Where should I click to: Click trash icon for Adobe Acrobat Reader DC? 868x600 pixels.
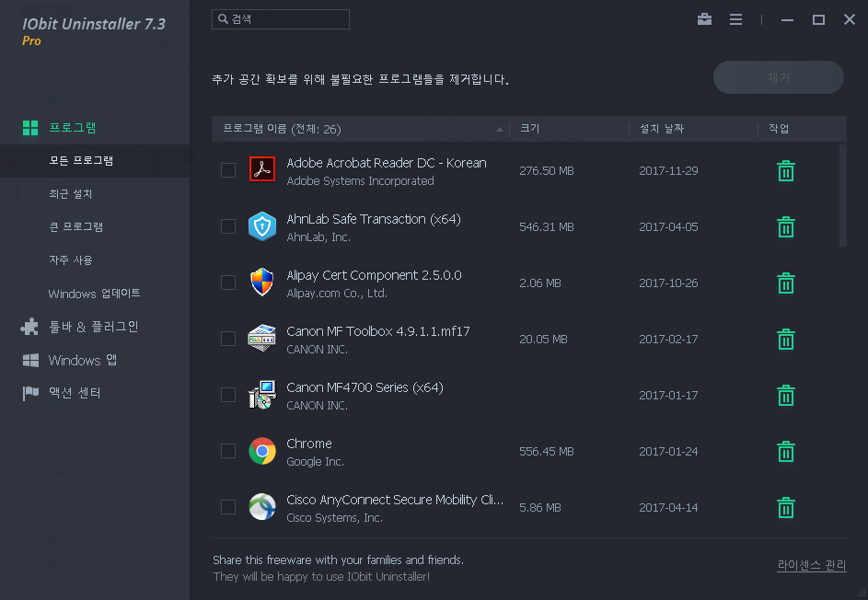[x=785, y=170]
